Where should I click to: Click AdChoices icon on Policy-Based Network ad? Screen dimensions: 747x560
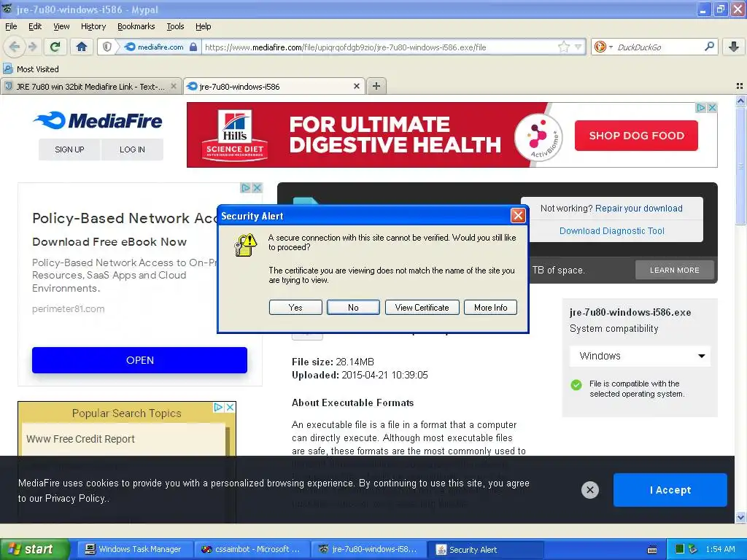(245, 188)
